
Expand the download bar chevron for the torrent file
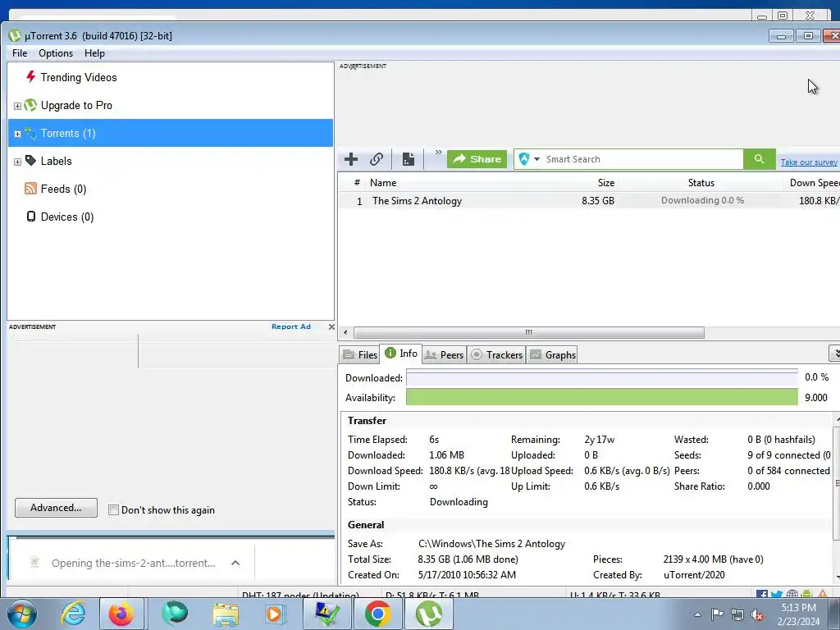235,563
